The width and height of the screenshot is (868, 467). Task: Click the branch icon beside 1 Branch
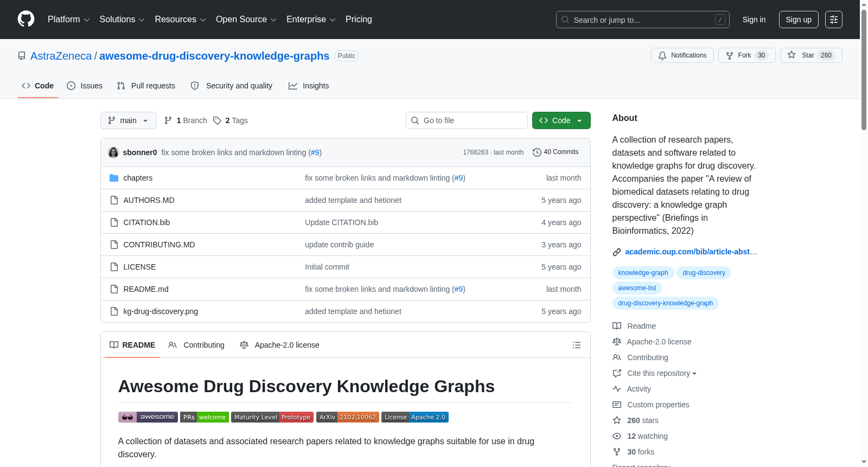(168, 120)
